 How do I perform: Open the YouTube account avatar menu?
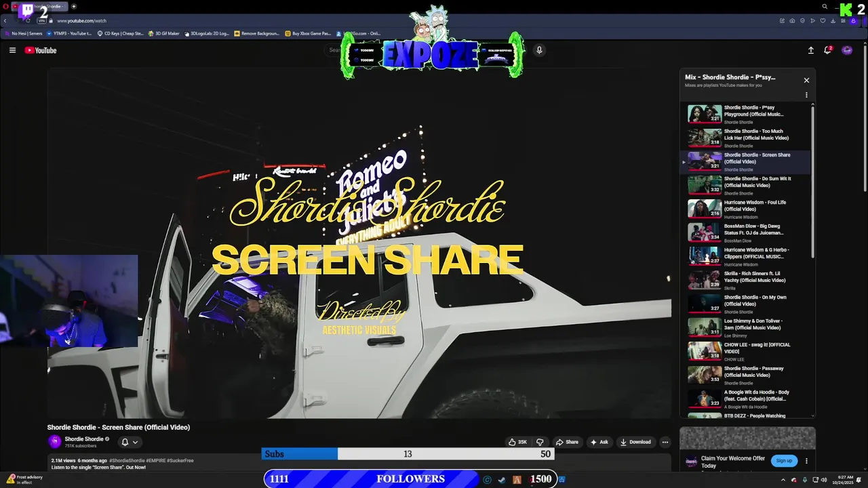click(847, 50)
